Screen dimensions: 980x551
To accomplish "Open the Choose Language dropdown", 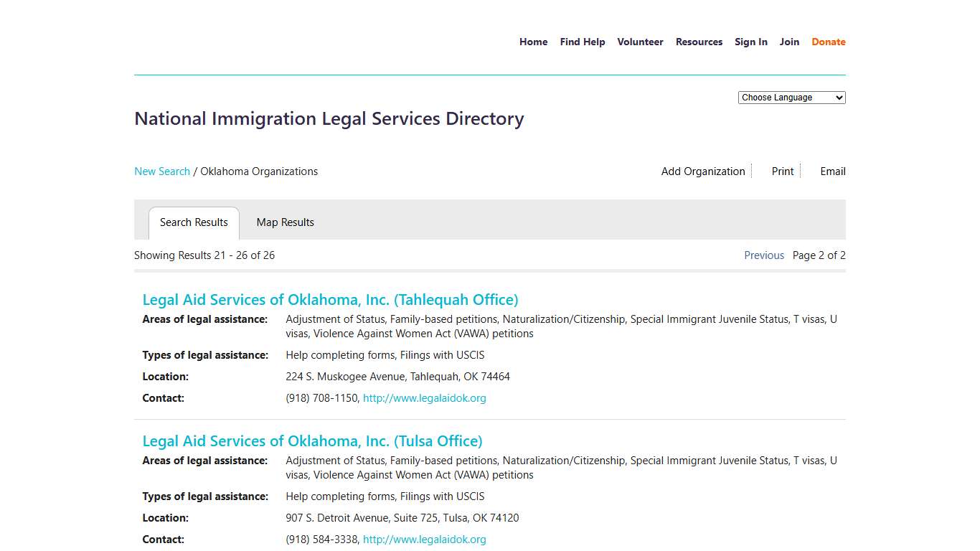I will coord(791,97).
